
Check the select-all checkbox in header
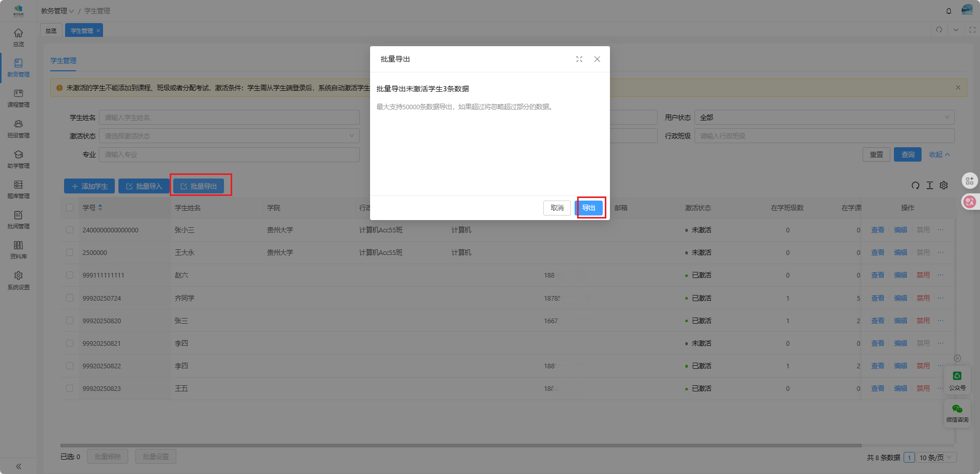pyautogui.click(x=70, y=208)
